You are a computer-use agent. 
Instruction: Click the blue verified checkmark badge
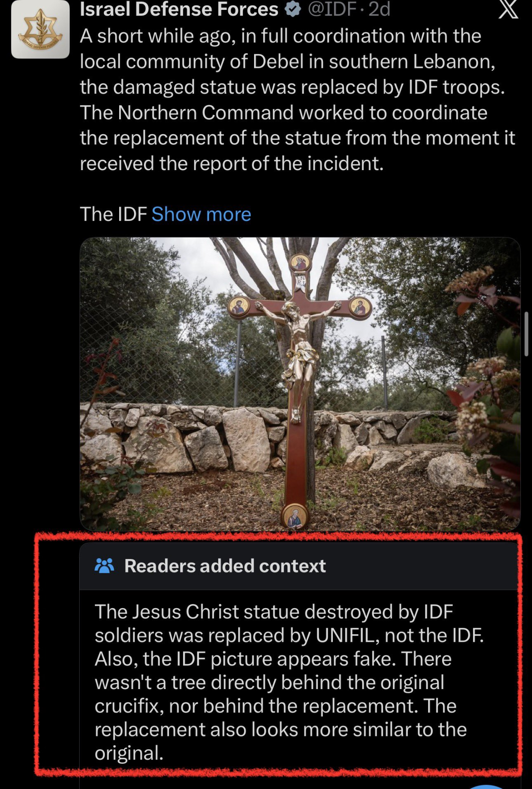pyautogui.click(x=293, y=9)
